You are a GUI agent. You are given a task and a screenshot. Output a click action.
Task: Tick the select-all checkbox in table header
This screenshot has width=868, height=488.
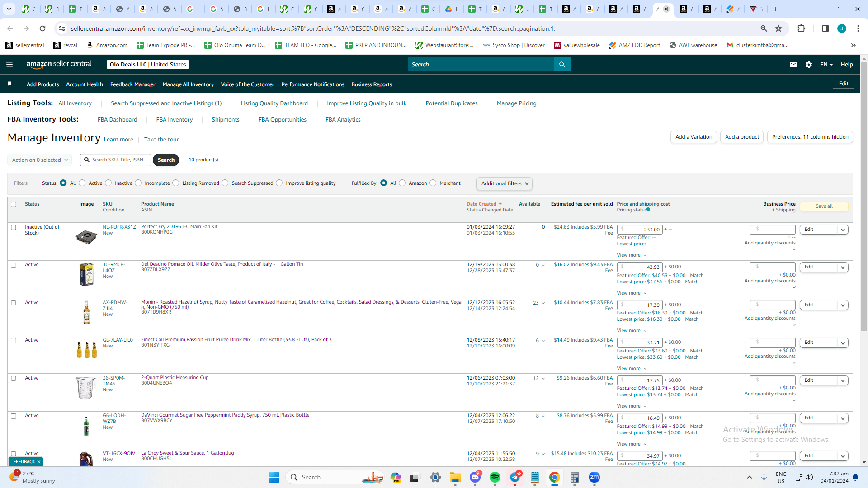coord(14,205)
